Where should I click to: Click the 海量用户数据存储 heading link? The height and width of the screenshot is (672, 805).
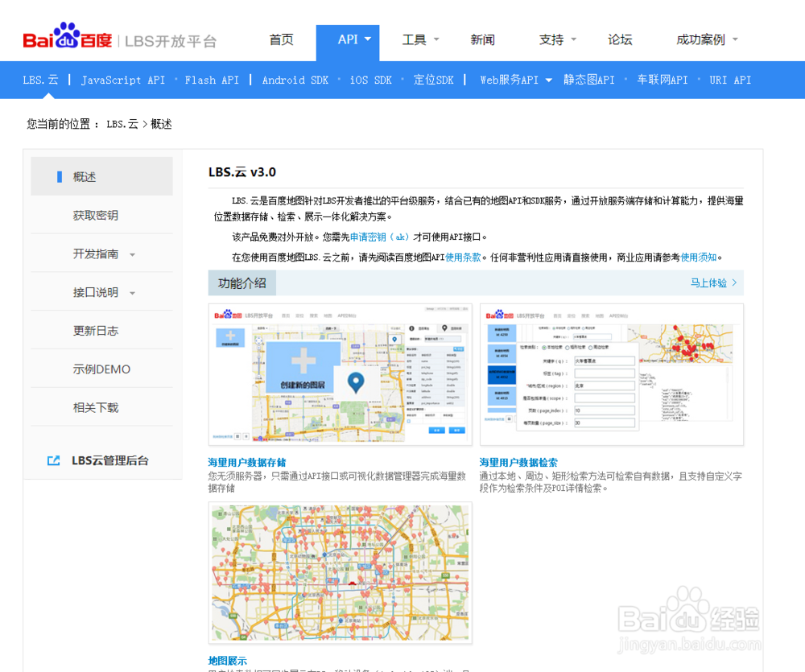click(247, 463)
